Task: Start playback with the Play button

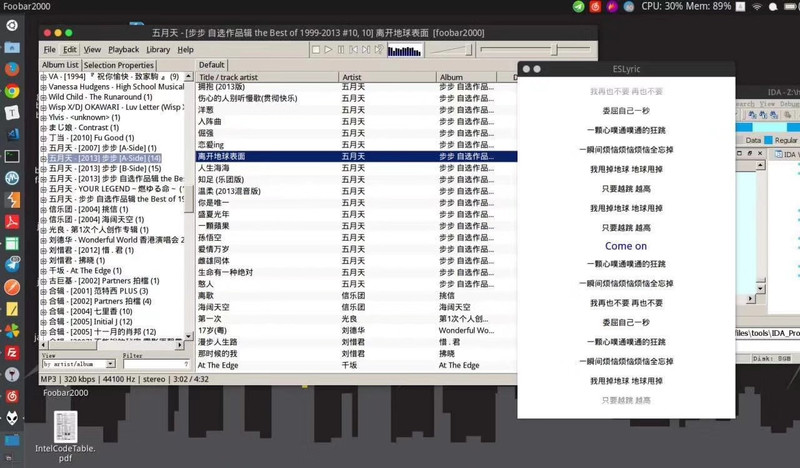Action: (329, 50)
